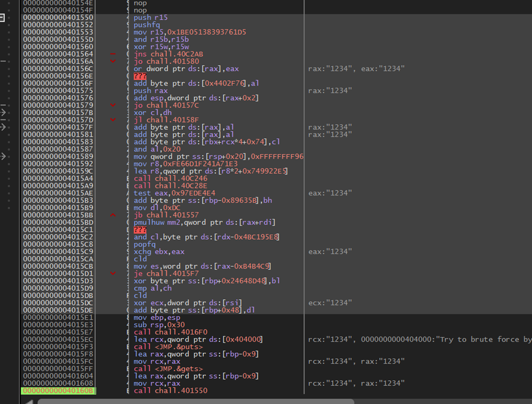
Task: Click the 'jb chall.401557' jump instruction
Action: (x=166, y=215)
